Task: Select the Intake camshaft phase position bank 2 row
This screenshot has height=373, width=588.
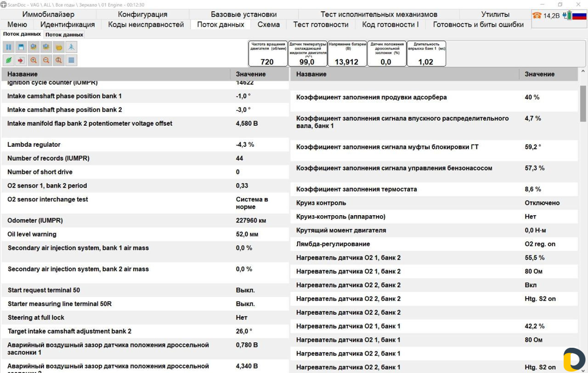Action: (x=145, y=110)
